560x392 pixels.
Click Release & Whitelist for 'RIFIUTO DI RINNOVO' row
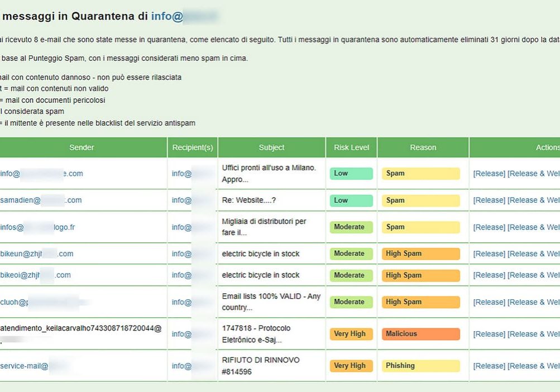point(534,366)
